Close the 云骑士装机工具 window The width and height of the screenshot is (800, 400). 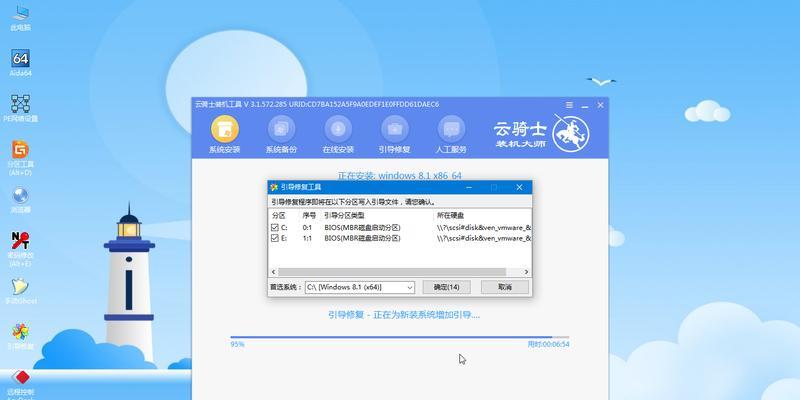[x=601, y=105]
